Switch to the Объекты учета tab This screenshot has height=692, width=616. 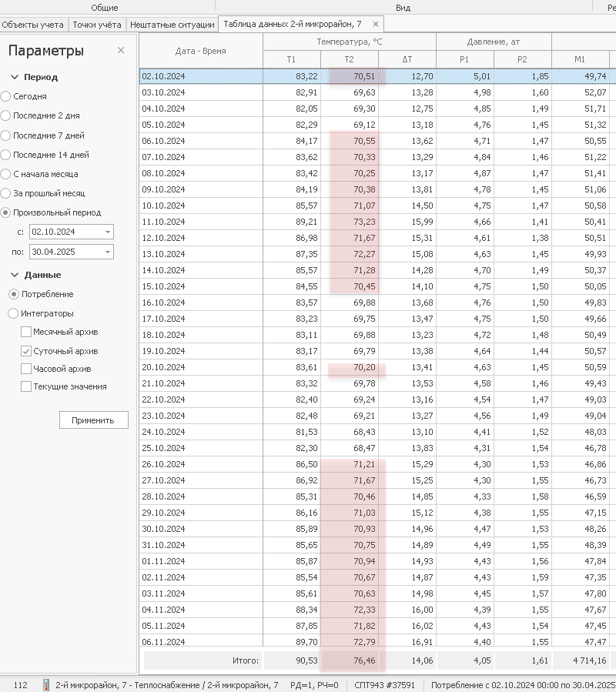34,25
